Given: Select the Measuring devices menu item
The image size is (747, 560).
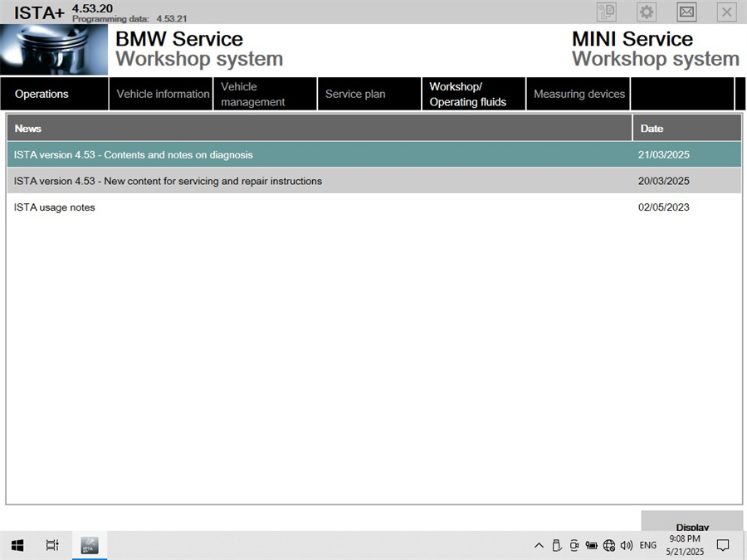Looking at the screenshot, I should click(578, 94).
